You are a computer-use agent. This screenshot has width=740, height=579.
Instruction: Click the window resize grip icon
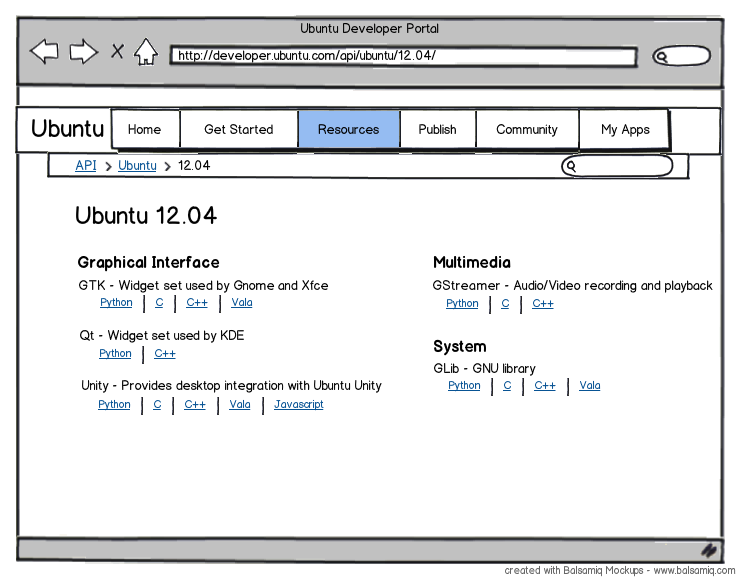point(708,550)
